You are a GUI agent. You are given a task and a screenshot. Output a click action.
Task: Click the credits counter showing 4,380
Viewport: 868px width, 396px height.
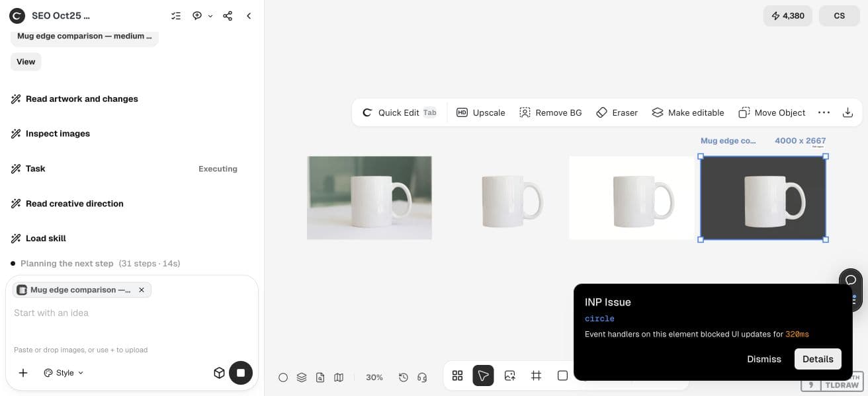[x=787, y=16]
